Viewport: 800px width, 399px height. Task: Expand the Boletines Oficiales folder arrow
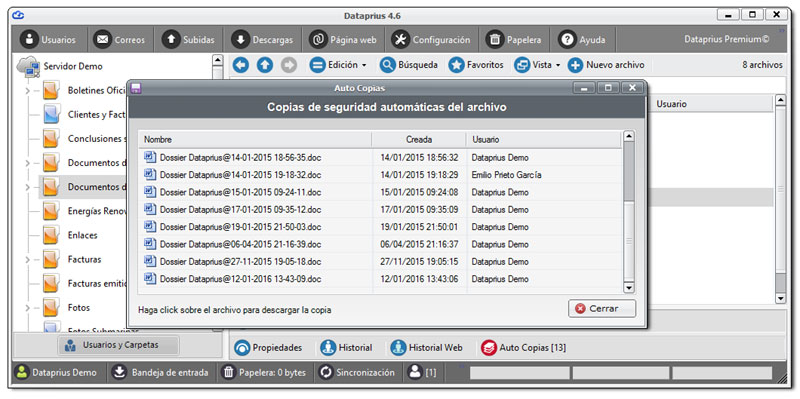(27, 91)
